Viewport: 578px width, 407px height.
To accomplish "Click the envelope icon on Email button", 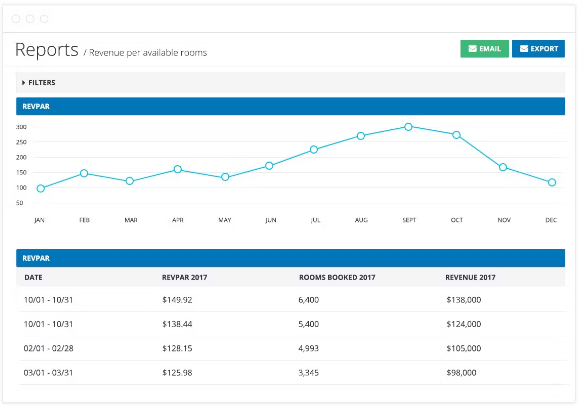I will pos(473,49).
